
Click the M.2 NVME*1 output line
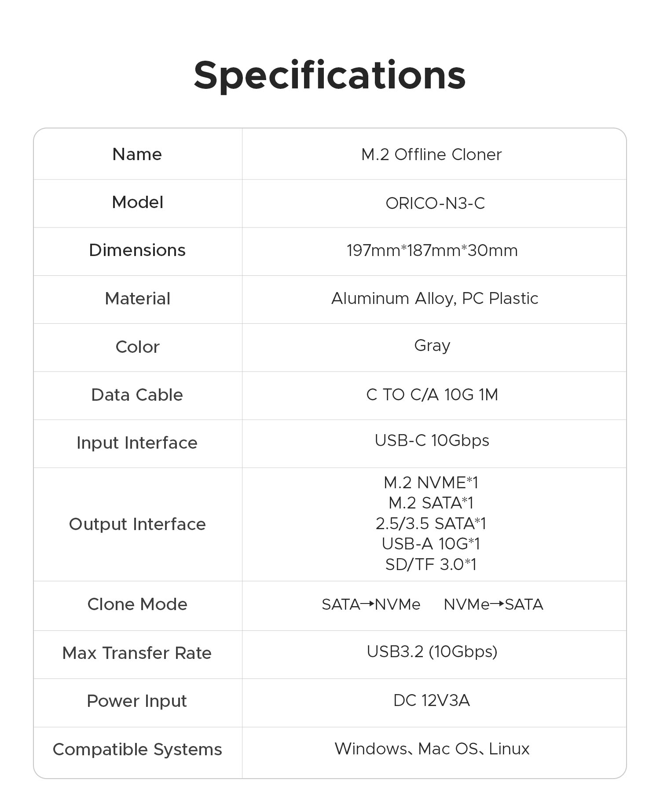(431, 483)
